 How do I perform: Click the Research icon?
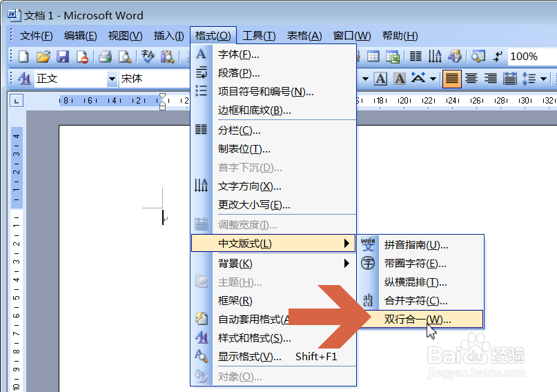(x=167, y=57)
